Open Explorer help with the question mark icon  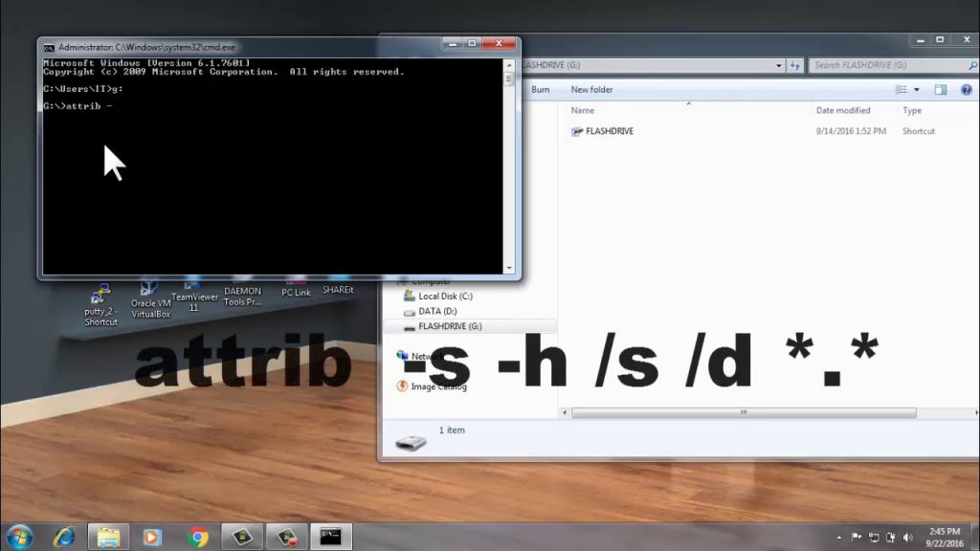967,89
